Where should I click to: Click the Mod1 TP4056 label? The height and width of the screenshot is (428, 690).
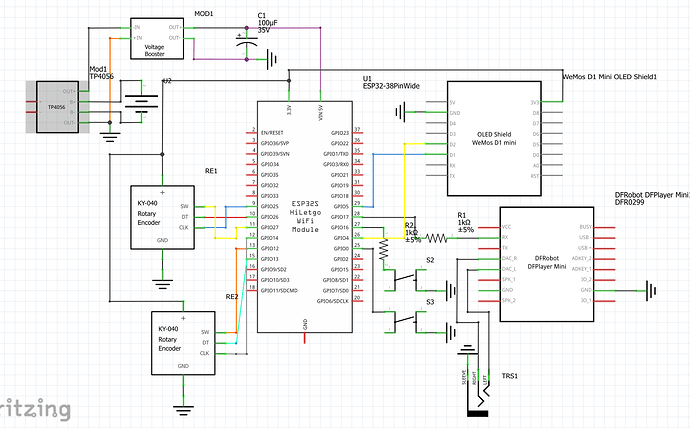pyautogui.click(x=101, y=73)
